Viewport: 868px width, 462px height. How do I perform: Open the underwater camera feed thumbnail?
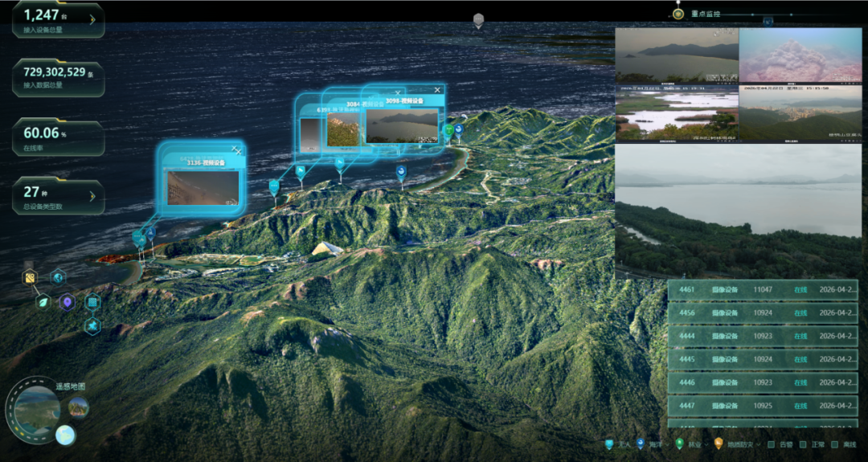tap(800, 55)
